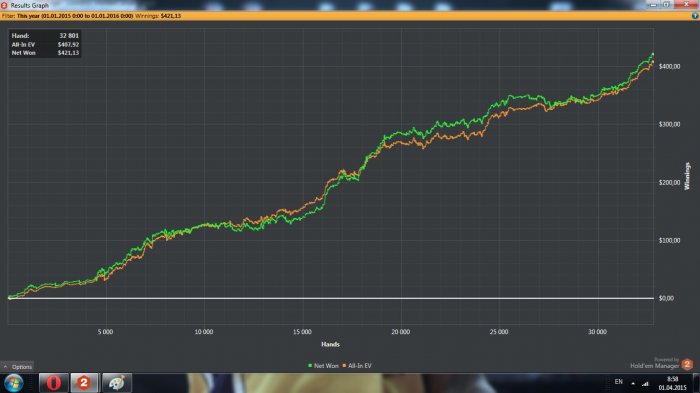
Task: Click the 10 000 hands axis label
Action: [204, 332]
